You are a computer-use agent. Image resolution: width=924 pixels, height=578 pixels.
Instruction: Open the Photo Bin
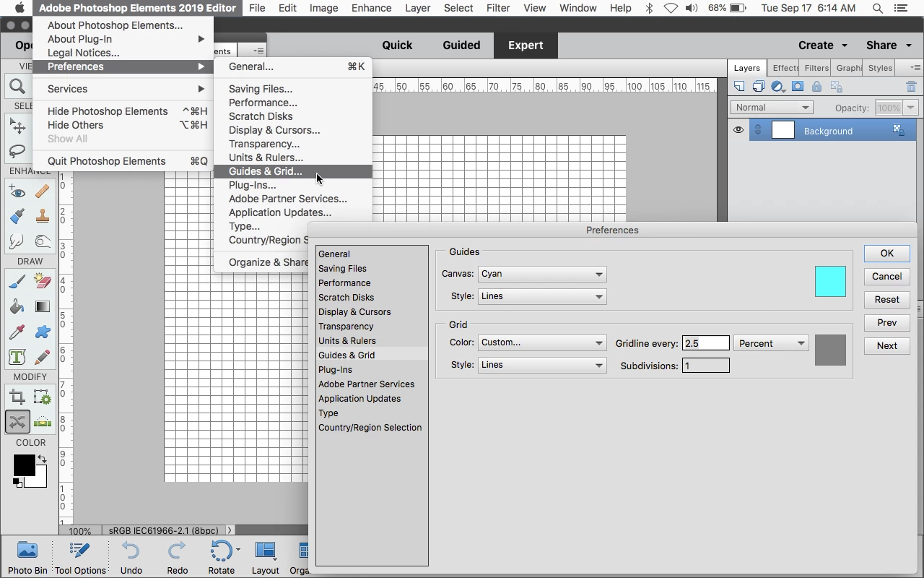27,558
